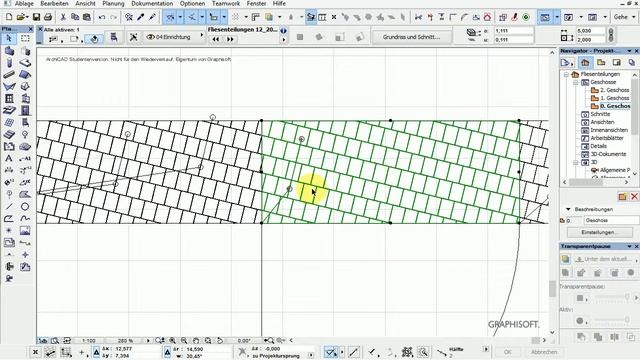This screenshot has width=640, height=360.
Task: Select the Spline tool in the toolbox
Action: [x=25, y=218]
